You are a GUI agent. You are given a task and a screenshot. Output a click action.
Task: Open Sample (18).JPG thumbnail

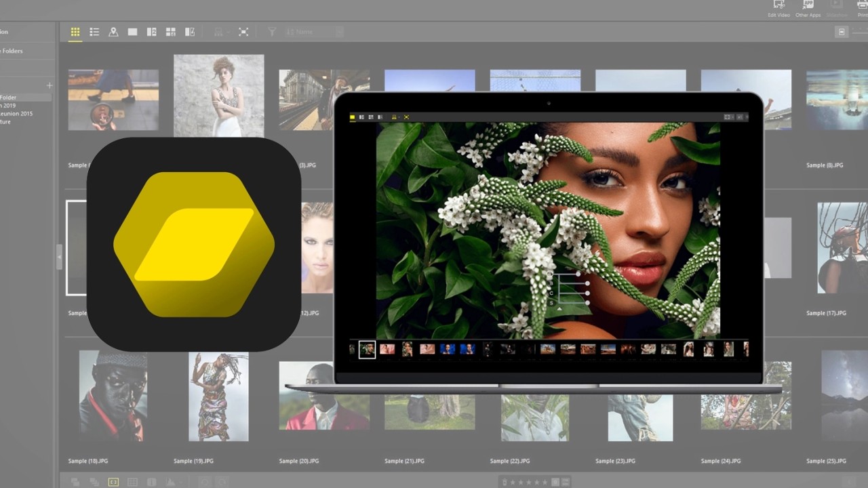(113, 396)
